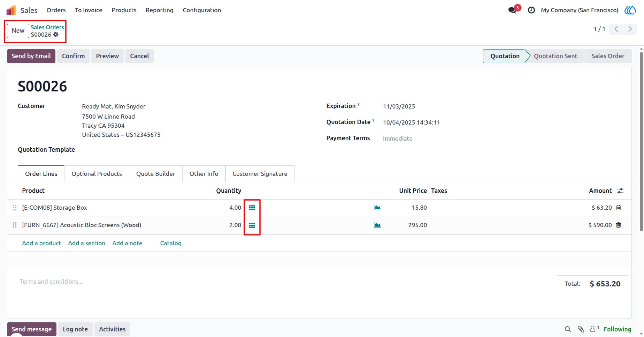Click Add a section link

coord(87,243)
